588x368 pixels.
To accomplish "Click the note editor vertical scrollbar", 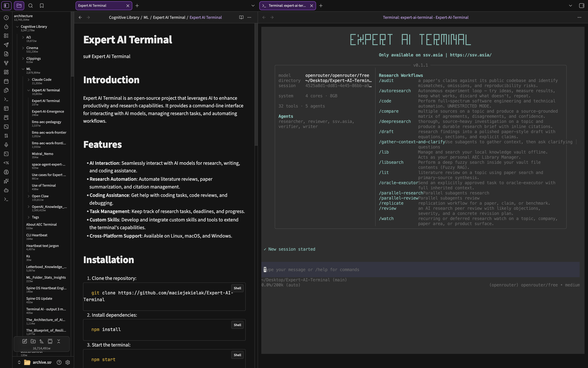I will [x=256, y=85].
